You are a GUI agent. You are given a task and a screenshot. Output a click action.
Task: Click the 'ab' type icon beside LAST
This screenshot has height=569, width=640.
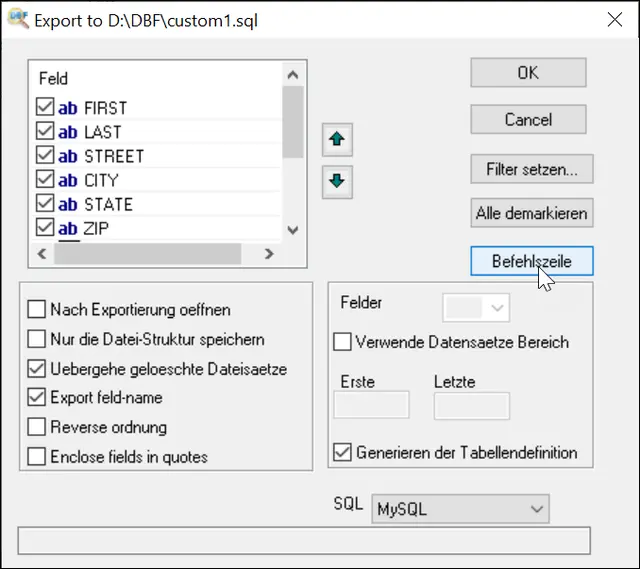(x=68, y=132)
